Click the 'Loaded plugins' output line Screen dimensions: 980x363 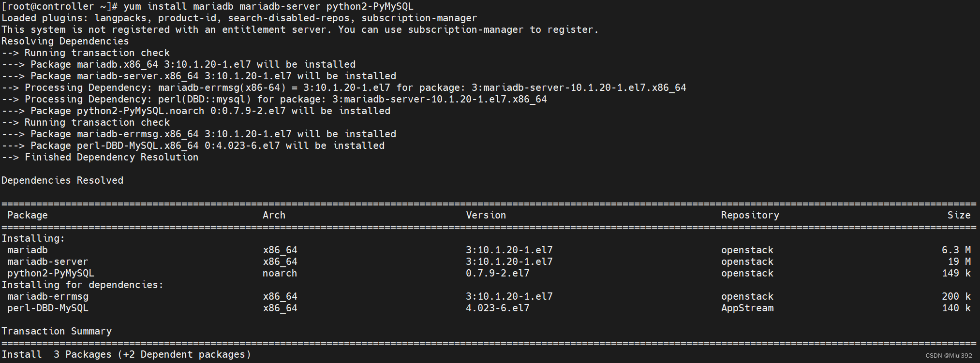coord(239,18)
